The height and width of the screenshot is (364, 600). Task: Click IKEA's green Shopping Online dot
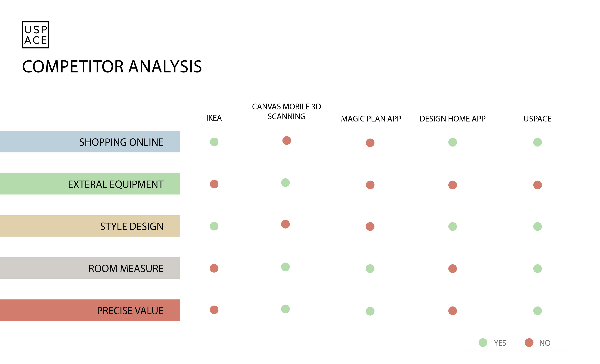[214, 142]
